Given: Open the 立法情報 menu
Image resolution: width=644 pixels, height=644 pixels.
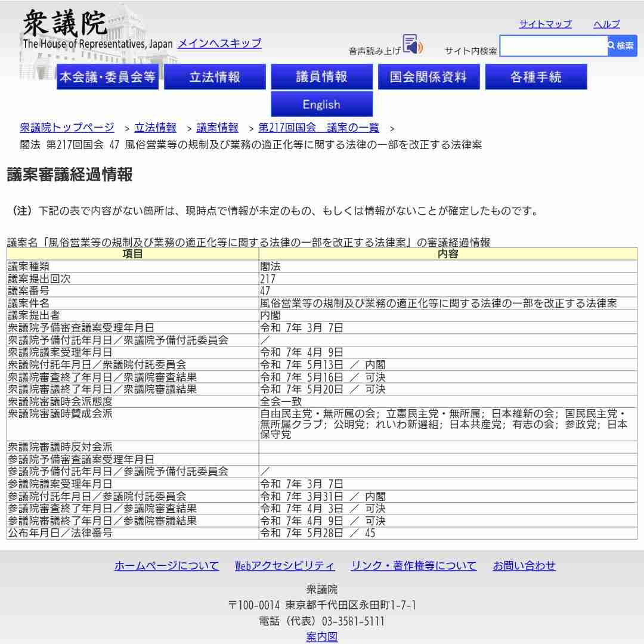Looking at the screenshot, I should (215, 77).
